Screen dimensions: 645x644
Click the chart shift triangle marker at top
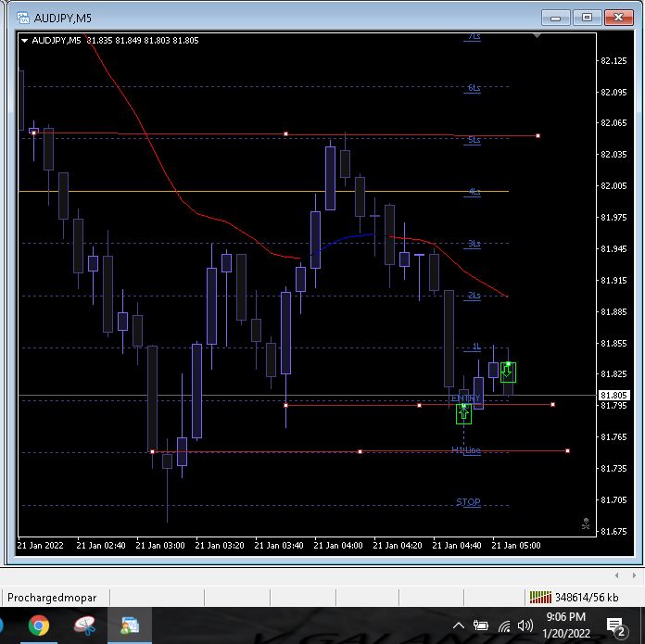pyautogui.click(x=537, y=35)
